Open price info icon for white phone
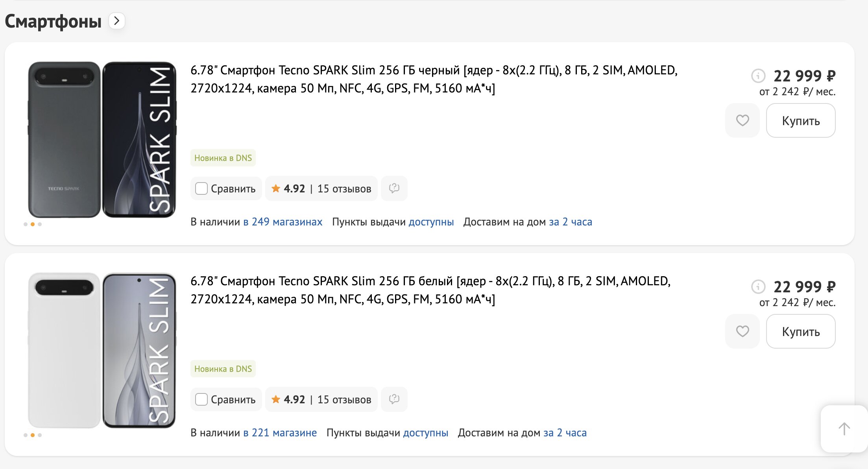The width and height of the screenshot is (868, 469). click(x=758, y=286)
